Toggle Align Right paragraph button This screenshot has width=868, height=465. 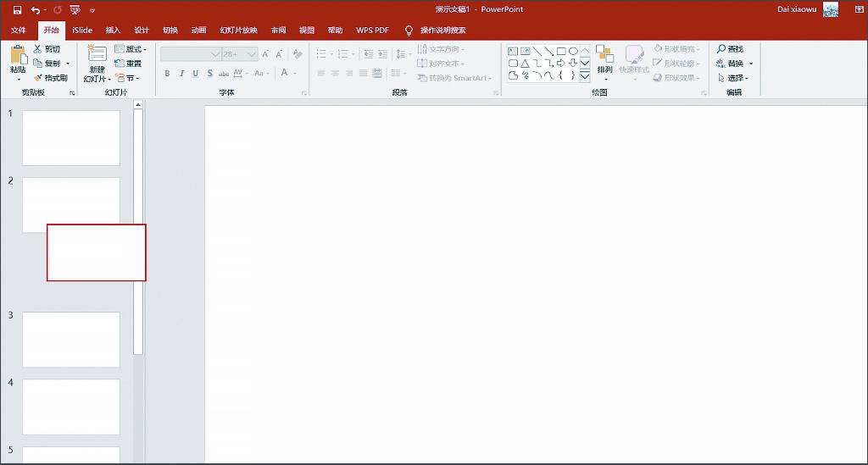coord(348,73)
